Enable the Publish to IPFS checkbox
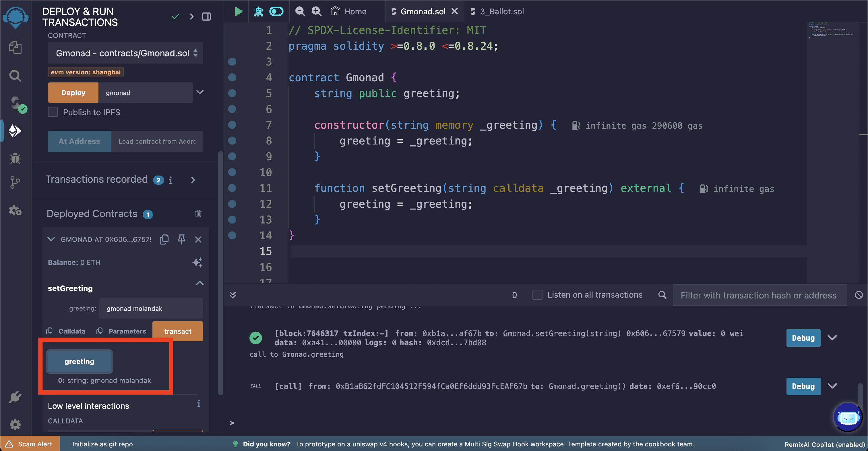 click(53, 112)
